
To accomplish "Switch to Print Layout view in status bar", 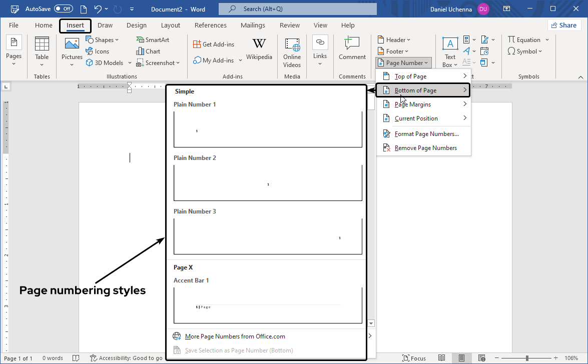I will pos(461,358).
